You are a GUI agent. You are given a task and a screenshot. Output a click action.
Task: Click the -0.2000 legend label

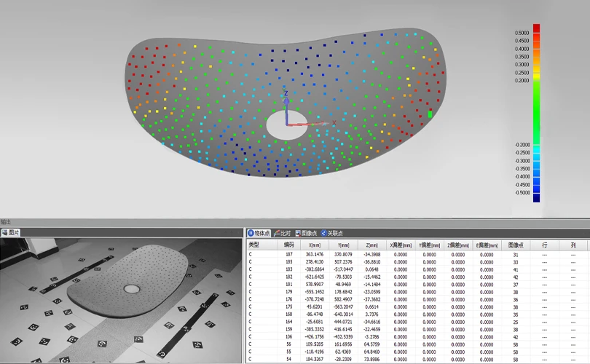pyautogui.click(x=523, y=145)
